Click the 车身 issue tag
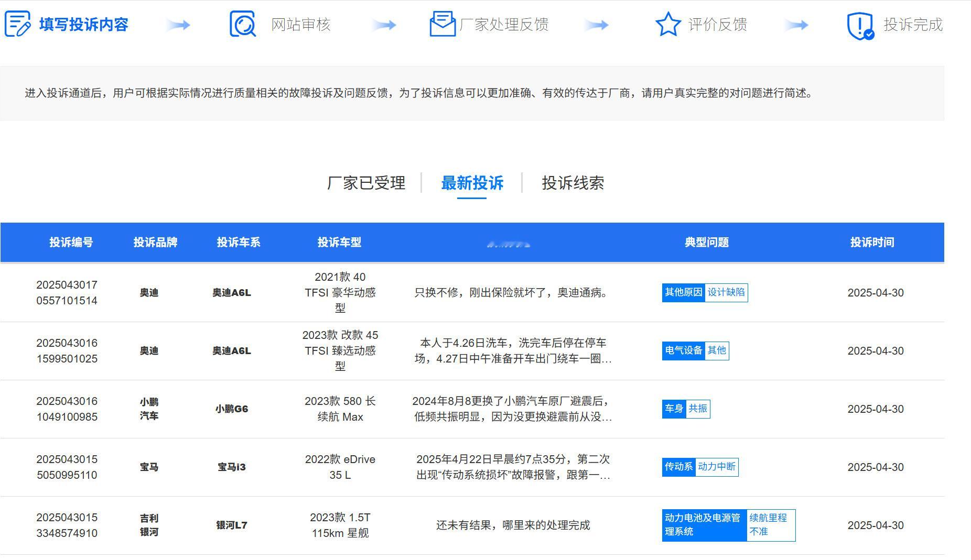 (674, 409)
